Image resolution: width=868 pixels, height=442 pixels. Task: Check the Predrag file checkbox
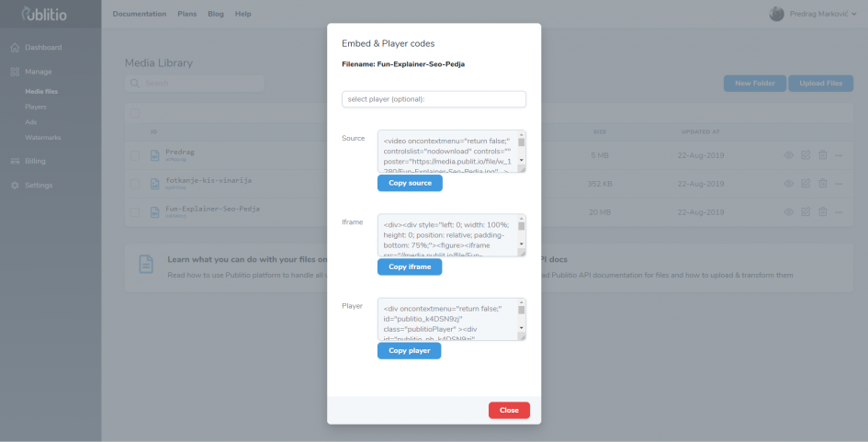coord(135,155)
